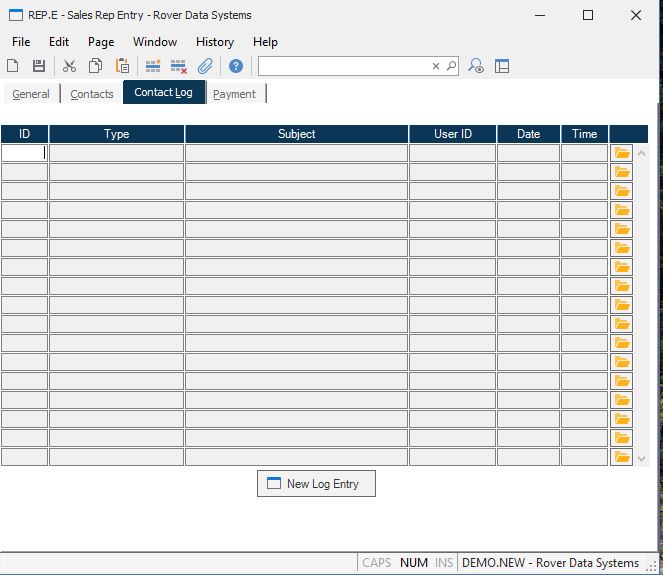
Task: Open attachments with the paperclip icon
Action: coord(205,66)
